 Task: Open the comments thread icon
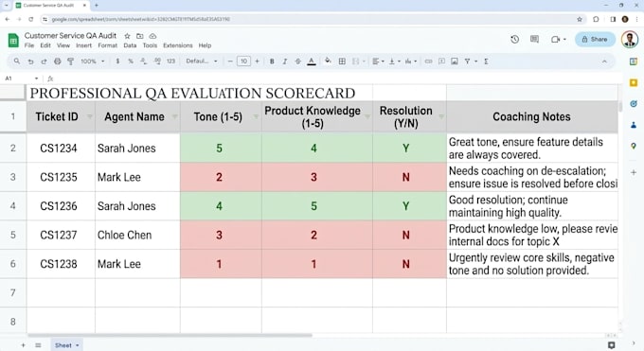tap(534, 40)
